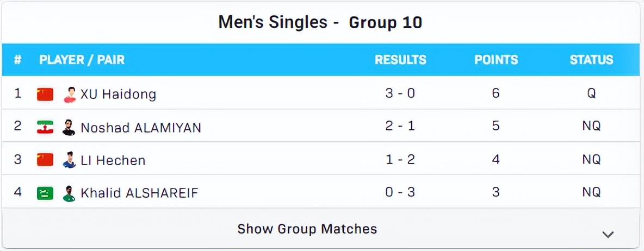Select Khalid ALSHAREIF player name

pos(139,193)
